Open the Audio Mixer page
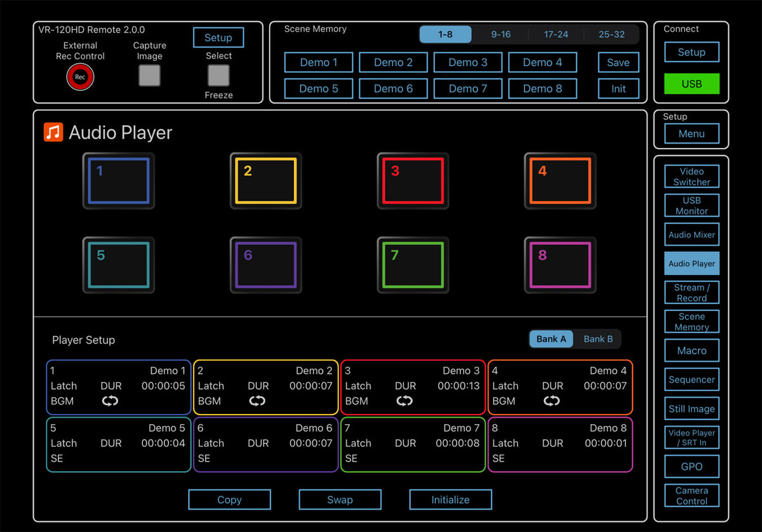Viewport: 762px width, 532px height. click(692, 235)
